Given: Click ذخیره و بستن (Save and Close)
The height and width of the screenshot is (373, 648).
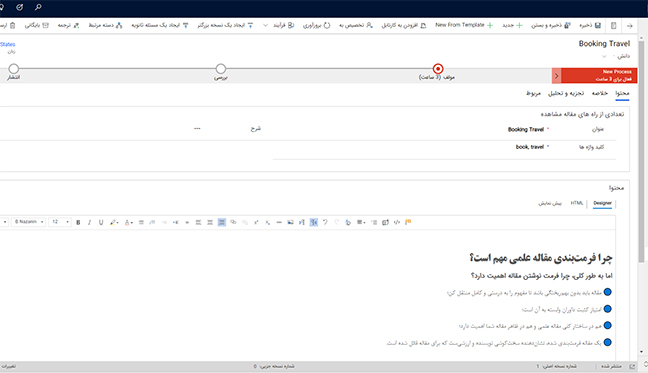Looking at the screenshot, I should click(550, 25).
